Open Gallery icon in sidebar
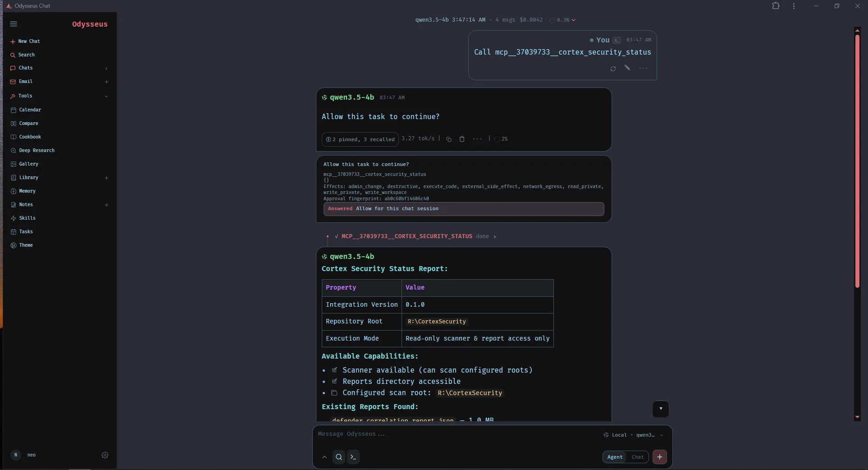 coord(14,164)
